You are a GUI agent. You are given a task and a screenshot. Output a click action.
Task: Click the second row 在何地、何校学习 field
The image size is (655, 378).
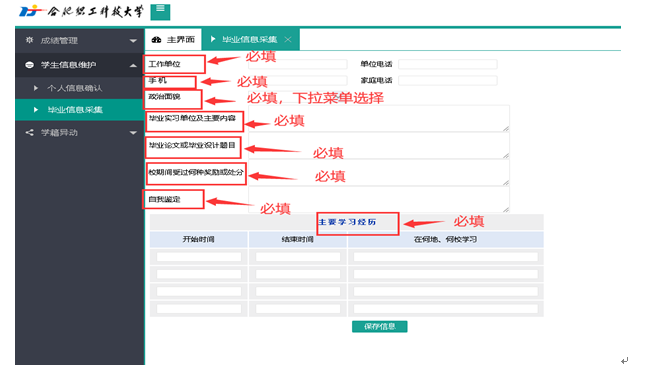coord(446,274)
